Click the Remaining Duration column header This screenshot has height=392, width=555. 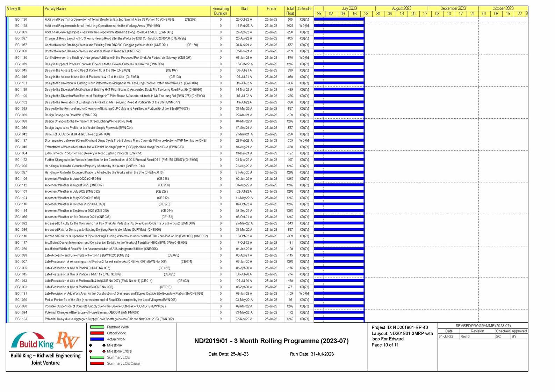pyautogui.click(x=221, y=11)
